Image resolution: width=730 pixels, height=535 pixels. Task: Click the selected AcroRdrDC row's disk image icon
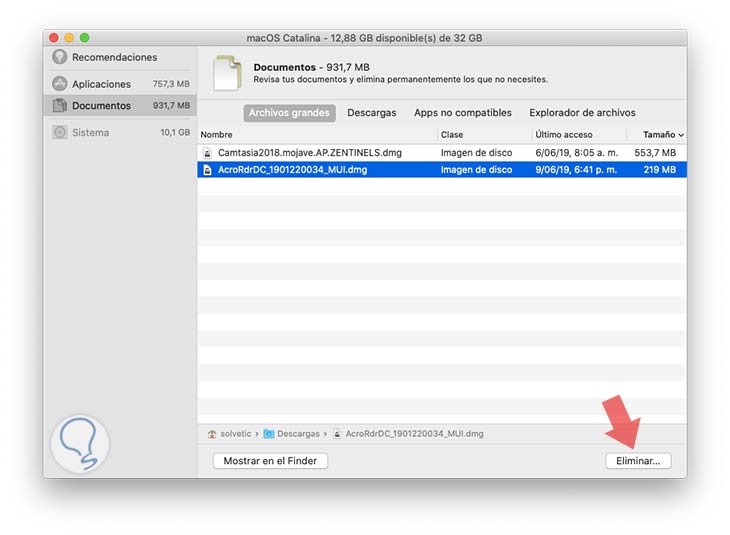click(x=208, y=170)
